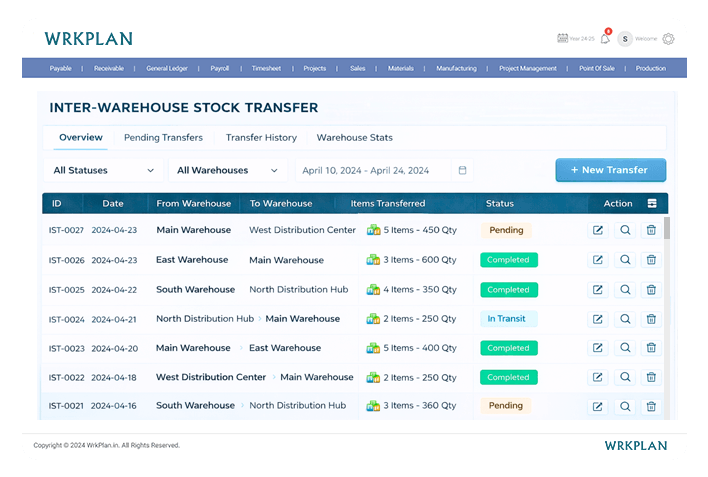Edit transfer IST-0024

597,319
